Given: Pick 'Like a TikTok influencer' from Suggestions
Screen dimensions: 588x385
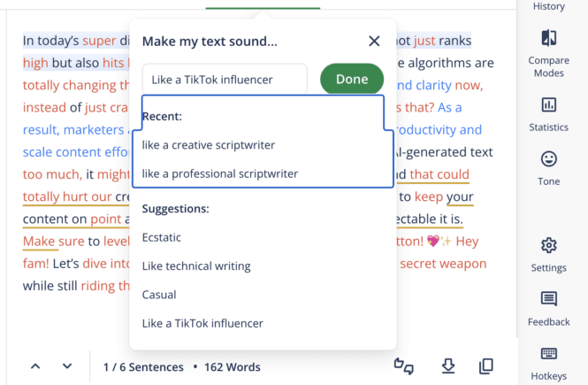Looking at the screenshot, I should (x=202, y=323).
